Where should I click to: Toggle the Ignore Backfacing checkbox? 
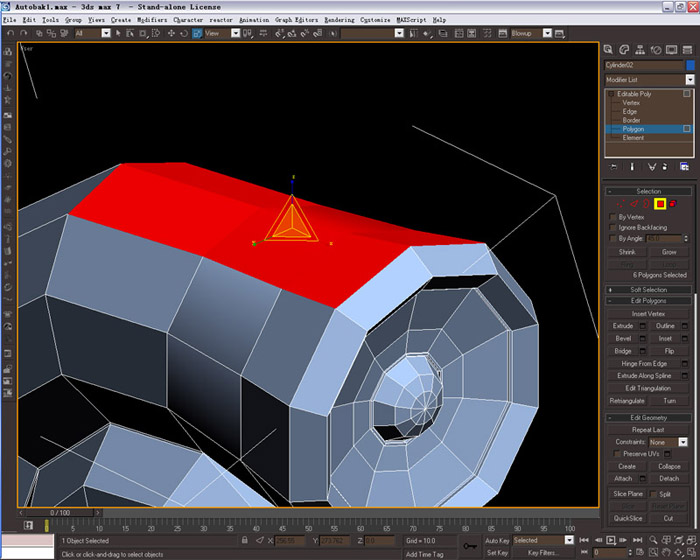613,228
